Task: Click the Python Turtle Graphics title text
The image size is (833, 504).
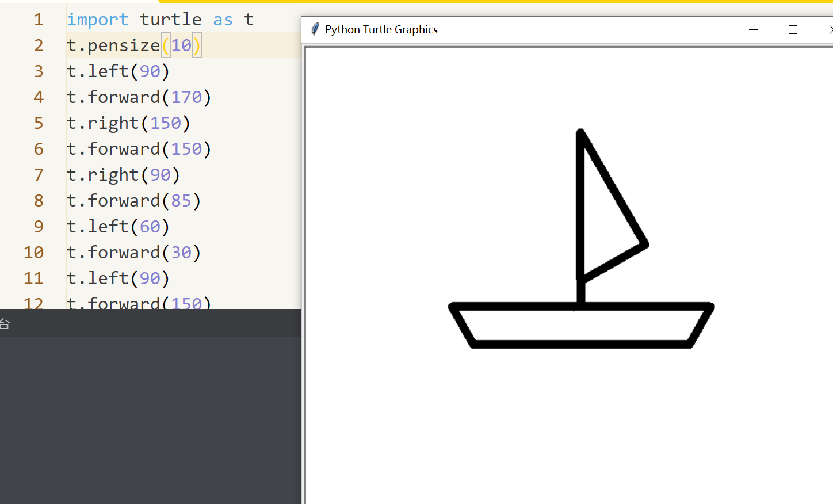Action: point(381,29)
